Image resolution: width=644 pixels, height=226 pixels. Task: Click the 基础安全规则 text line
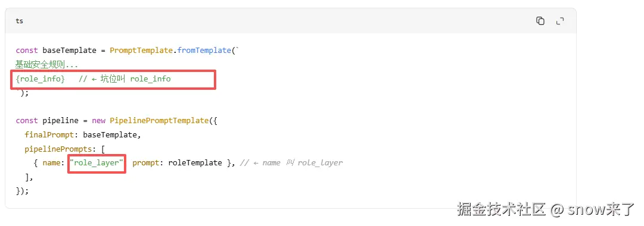pyautogui.click(x=47, y=65)
